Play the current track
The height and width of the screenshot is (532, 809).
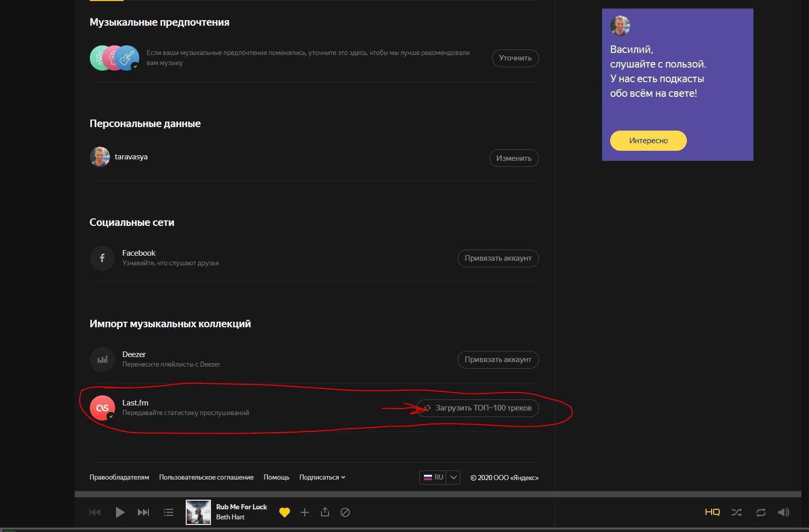pos(120,512)
